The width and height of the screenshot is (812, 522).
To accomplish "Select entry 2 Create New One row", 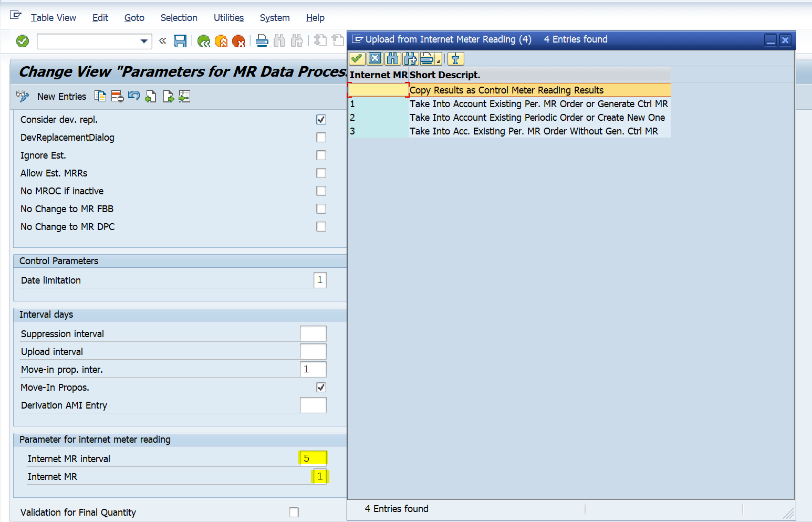I will 509,118.
